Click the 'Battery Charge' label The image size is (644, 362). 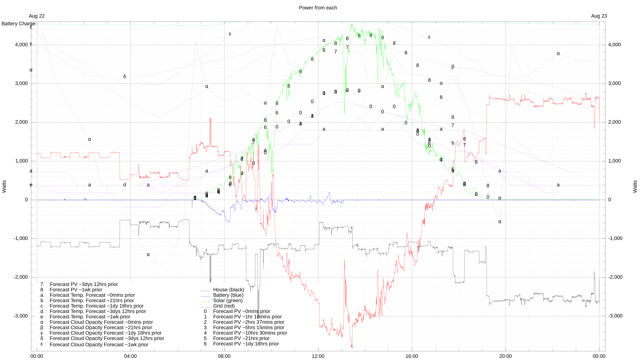pyautogui.click(x=18, y=24)
